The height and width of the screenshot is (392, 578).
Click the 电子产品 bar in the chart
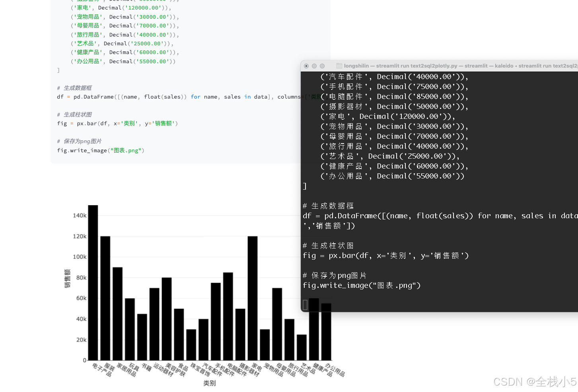[93, 283]
